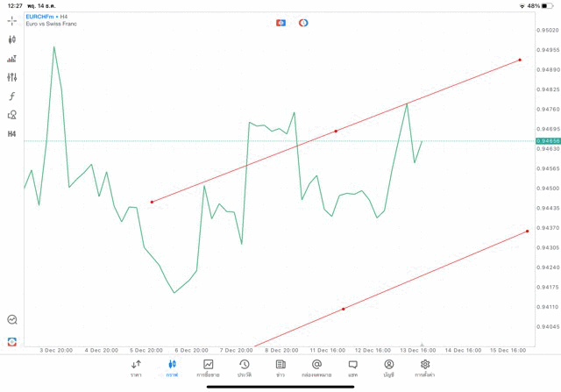Tap the red-blue circular icon at top

303,23
